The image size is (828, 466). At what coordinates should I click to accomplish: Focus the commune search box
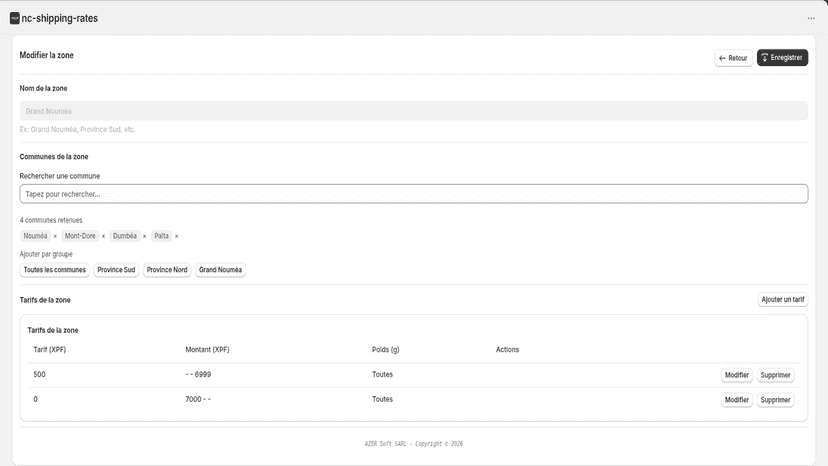click(x=413, y=194)
